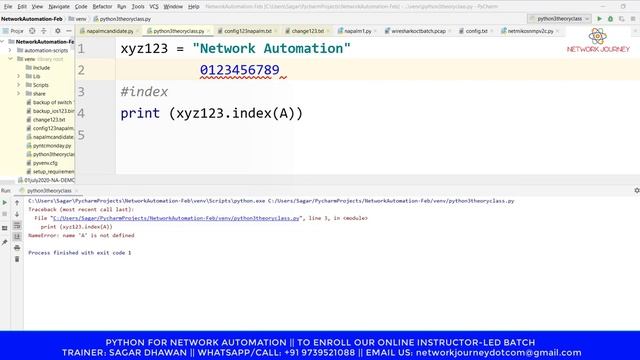Print the Run console output
Screen dimensions: 640x360
pyautogui.click(x=17, y=248)
